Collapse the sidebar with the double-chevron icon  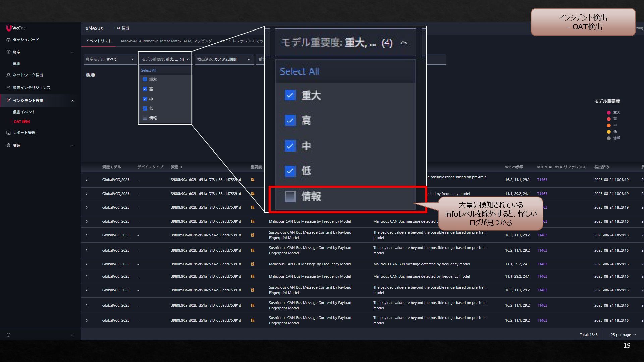coord(72,335)
